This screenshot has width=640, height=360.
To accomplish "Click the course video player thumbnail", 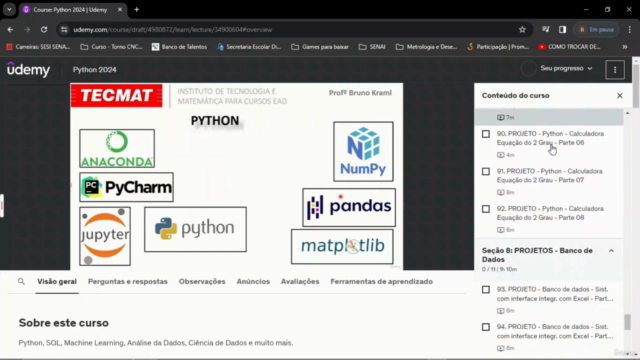I will coord(236,176).
